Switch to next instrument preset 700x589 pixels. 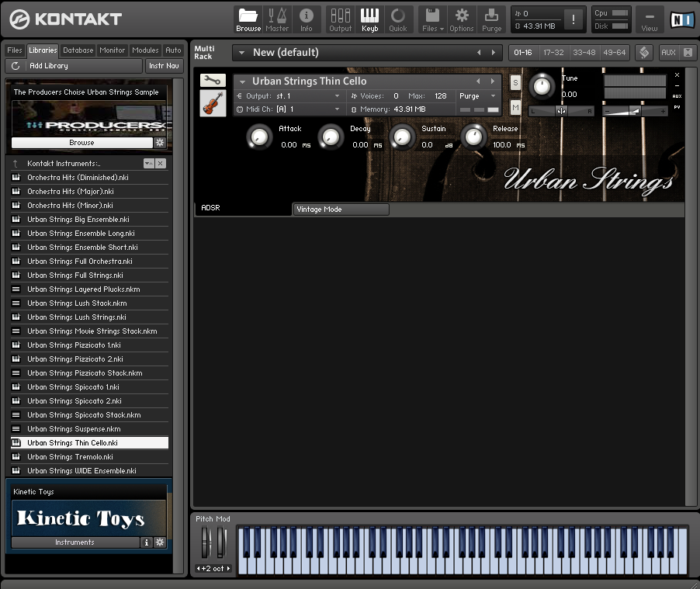[493, 81]
